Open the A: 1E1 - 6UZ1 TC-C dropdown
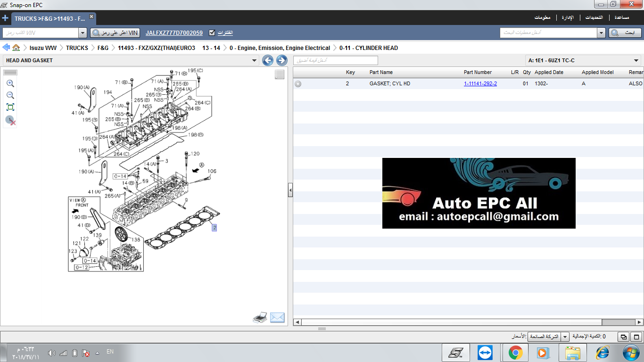Viewport: 644px width, 362px height. pos(636,60)
